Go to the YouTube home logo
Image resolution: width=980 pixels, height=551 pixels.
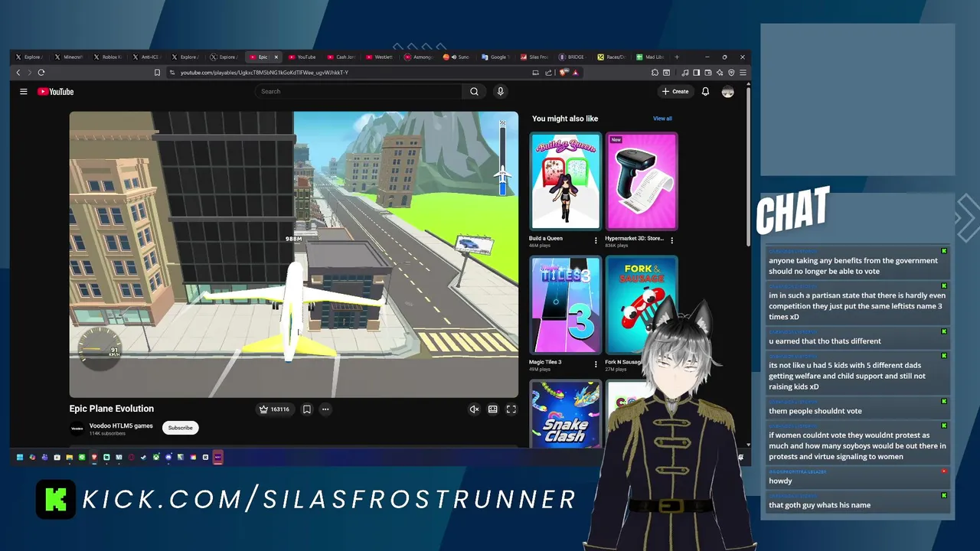pos(56,92)
